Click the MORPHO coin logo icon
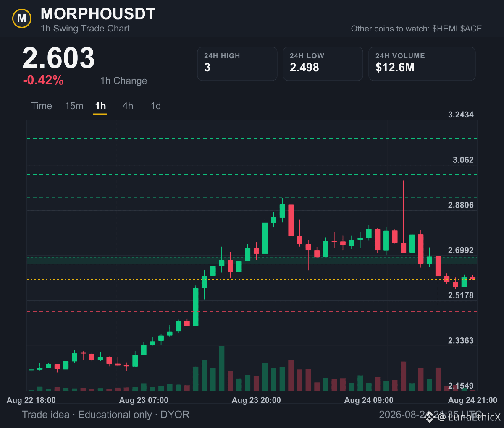This screenshot has height=428, width=504. pyautogui.click(x=22, y=18)
